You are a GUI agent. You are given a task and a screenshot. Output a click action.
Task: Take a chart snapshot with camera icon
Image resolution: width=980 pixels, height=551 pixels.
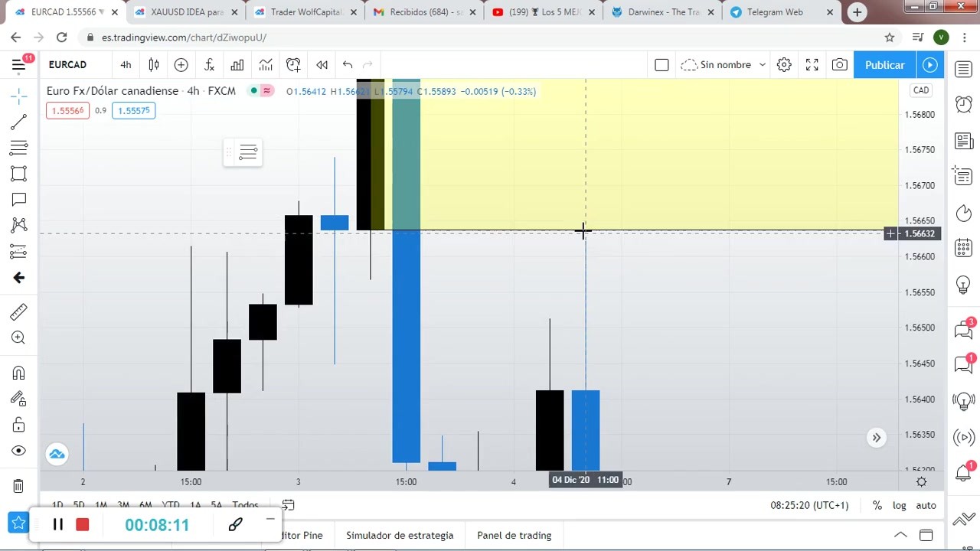840,65
